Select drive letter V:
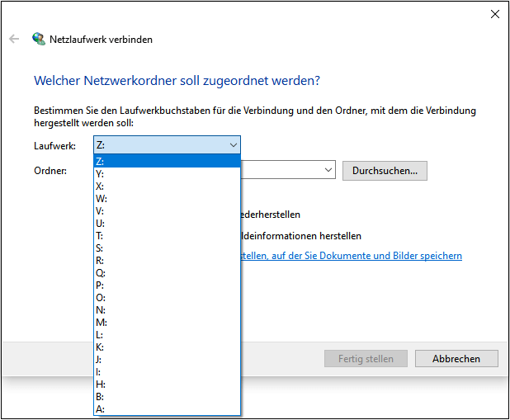Image resolution: width=510 pixels, height=420 pixels. tap(168, 210)
